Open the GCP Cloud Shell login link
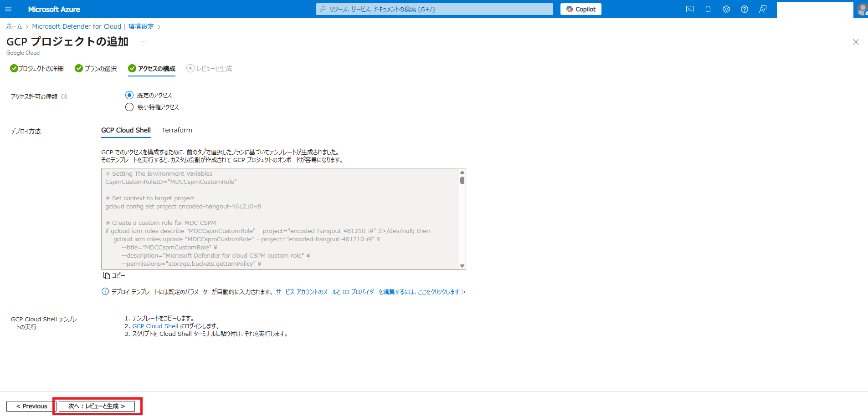The image size is (868, 416). click(x=155, y=326)
